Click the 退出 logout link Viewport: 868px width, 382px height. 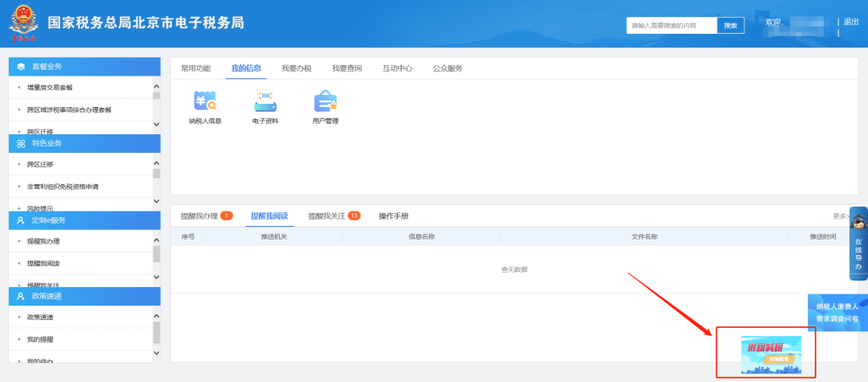(851, 23)
